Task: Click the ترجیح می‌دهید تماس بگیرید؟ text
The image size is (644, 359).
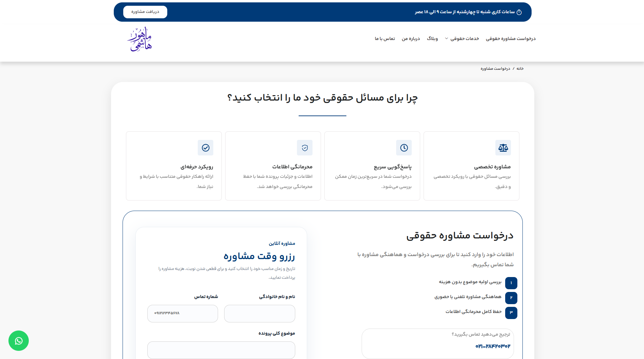Action: pos(481,334)
